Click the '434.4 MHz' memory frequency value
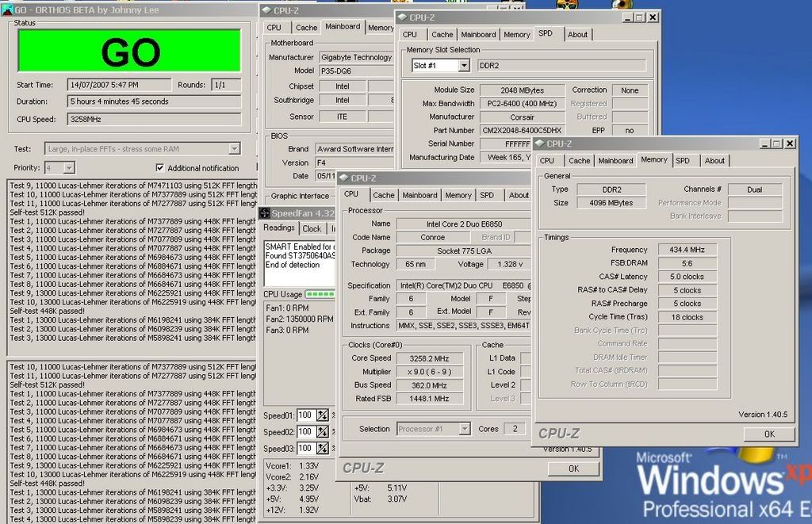The height and width of the screenshot is (524, 812). [x=688, y=250]
